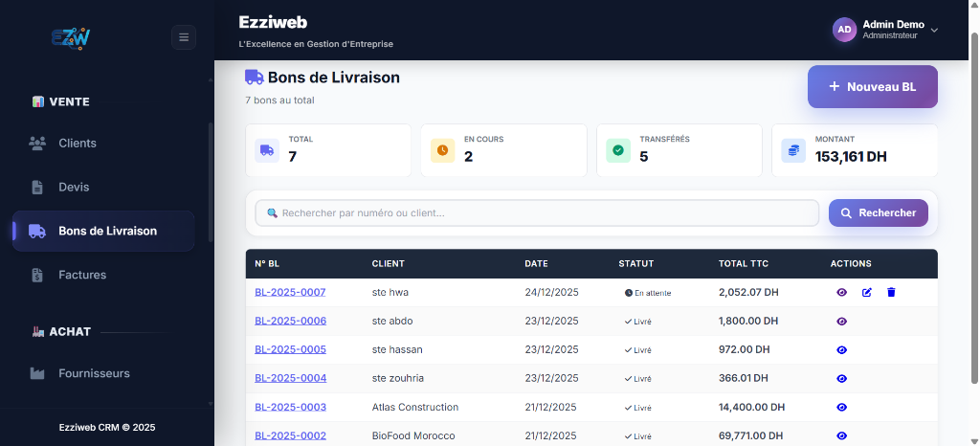This screenshot has width=980, height=446.
Task: Click Livré status in ste abdo row
Action: [637, 322]
